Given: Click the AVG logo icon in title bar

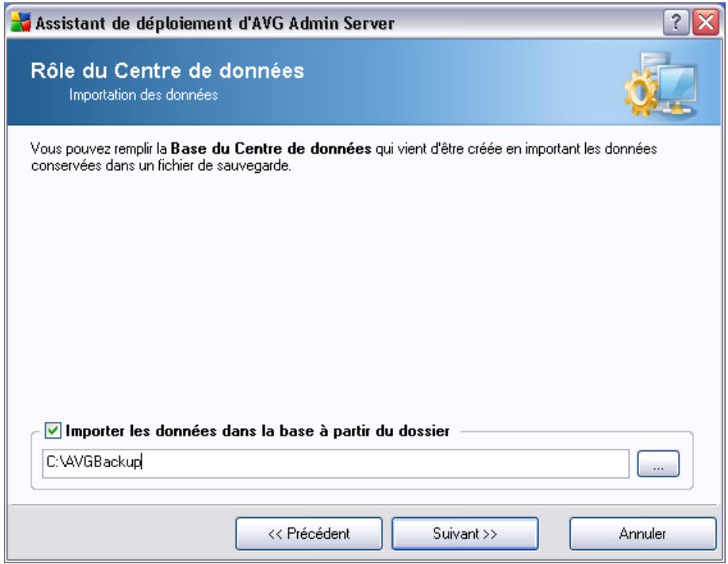Looking at the screenshot, I should point(21,22).
